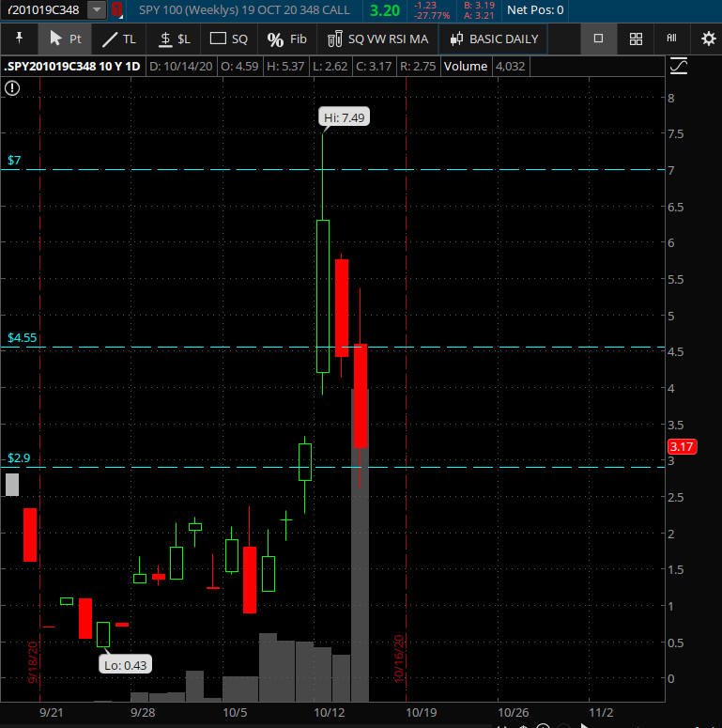Select the TL trendline drawing tool
This screenshot has height=728, width=722.
(119, 39)
